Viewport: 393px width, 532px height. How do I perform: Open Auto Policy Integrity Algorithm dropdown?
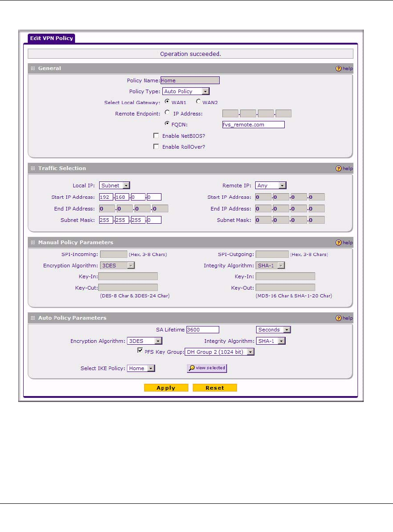[271, 341]
